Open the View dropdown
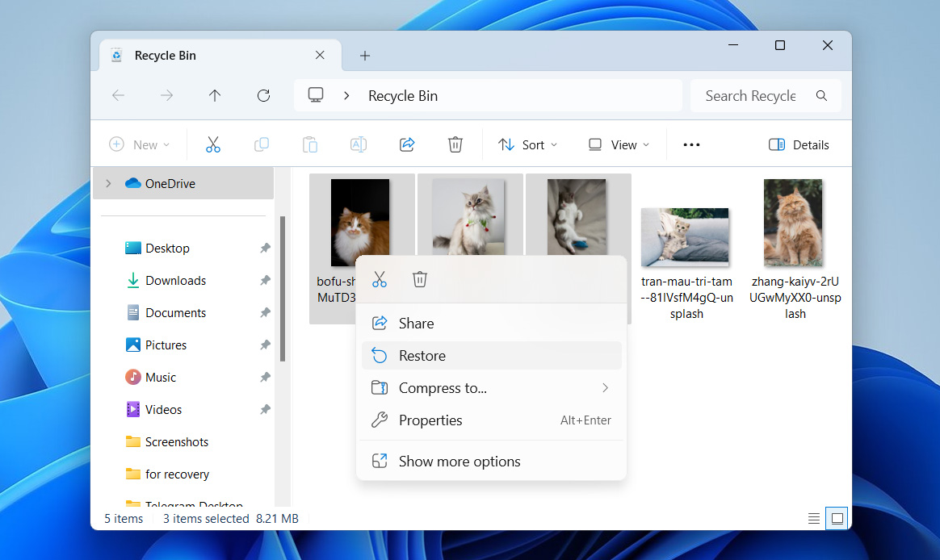940x560 pixels. [619, 144]
